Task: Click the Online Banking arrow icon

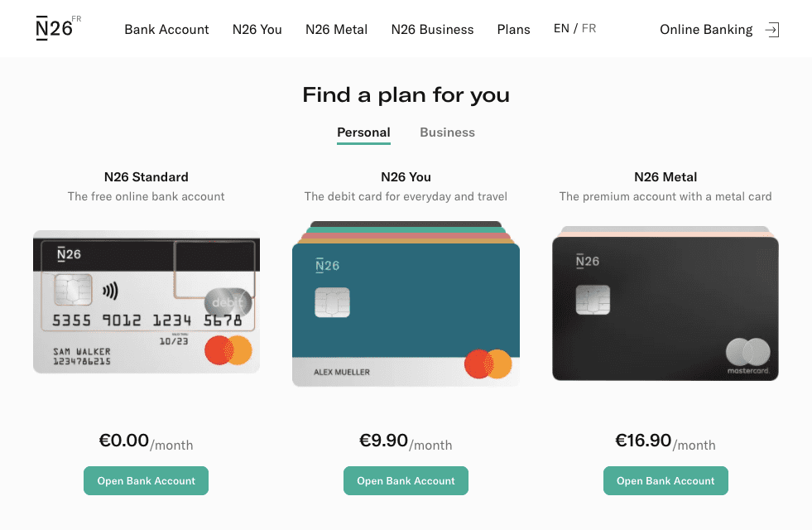Action: click(771, 29)
